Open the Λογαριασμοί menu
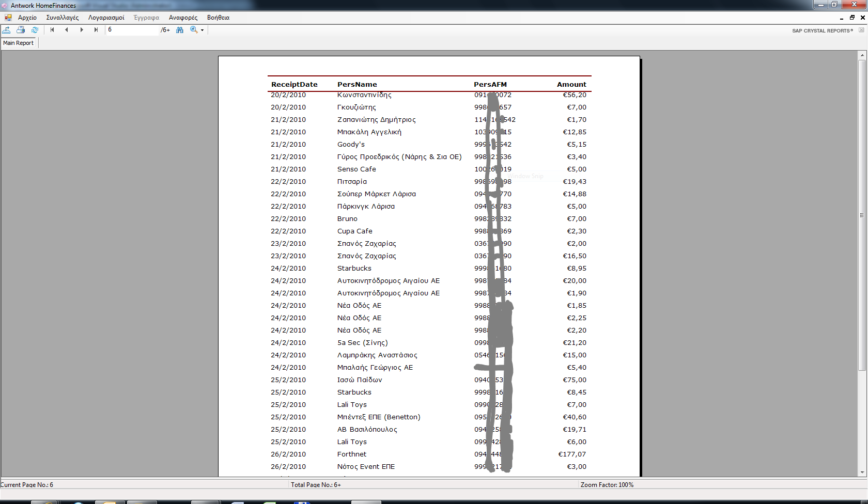 106,18
